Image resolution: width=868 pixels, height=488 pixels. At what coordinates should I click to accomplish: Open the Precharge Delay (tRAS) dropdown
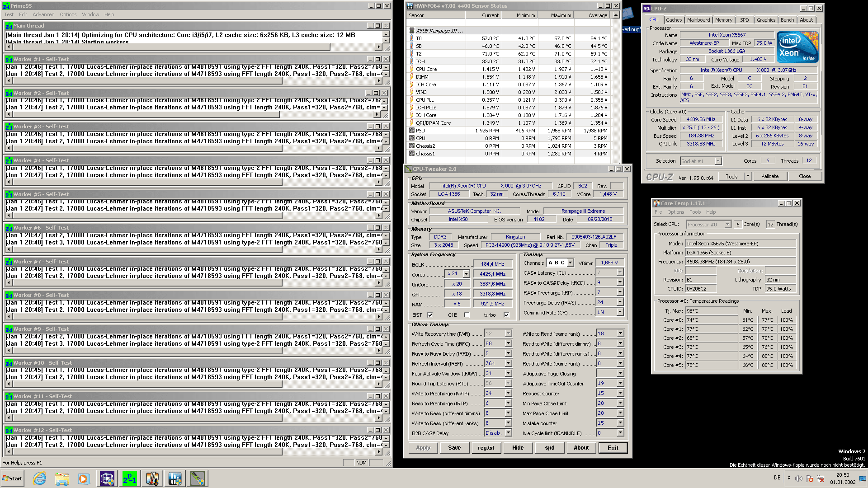pyautogui.click(x=620, y=302)
